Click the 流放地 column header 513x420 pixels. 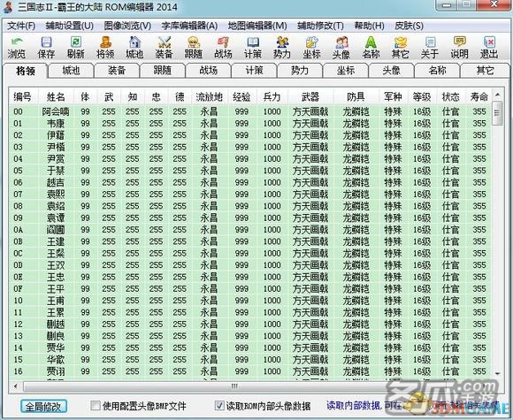[209, 97]
